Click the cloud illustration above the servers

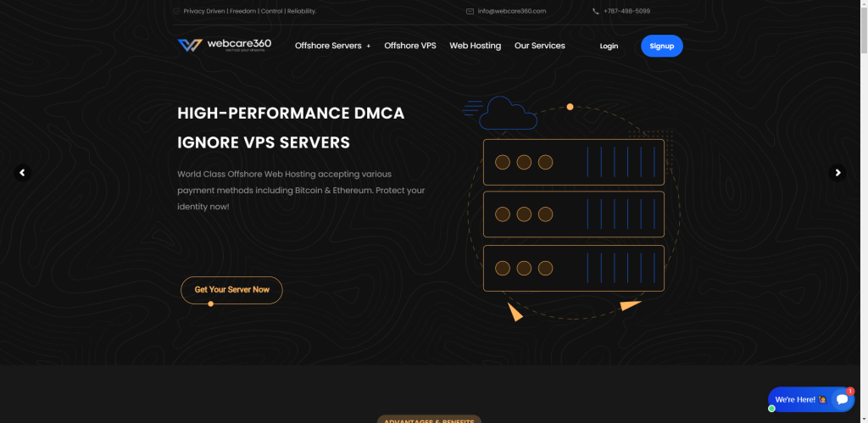tap(508, 113)
